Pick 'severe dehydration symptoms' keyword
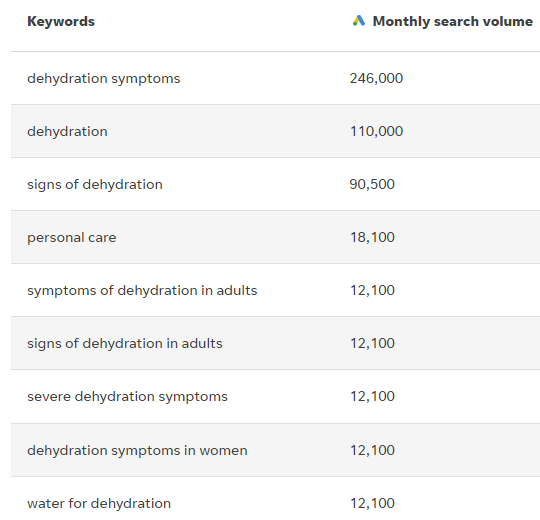Screen dimensions: 540x520 (127, 396)
